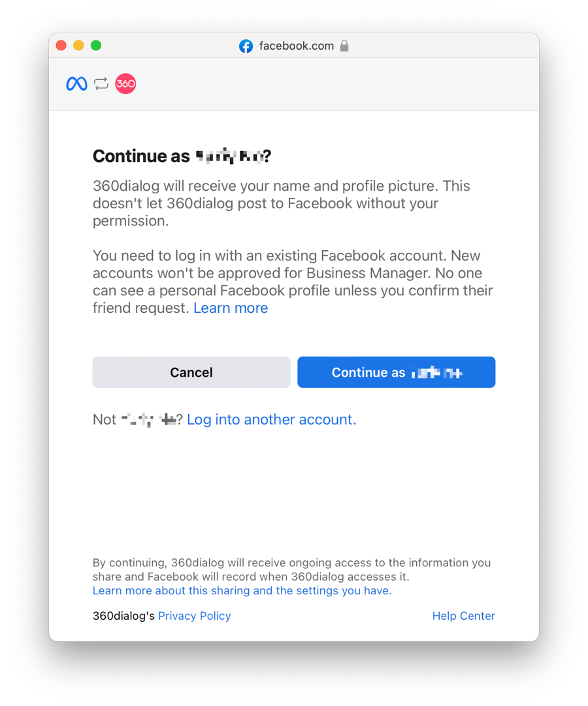Image resolution: width=588 pixels, height=706 pixels.
Task: Click the pink 360dialog logo
Action: pos(125,84)
